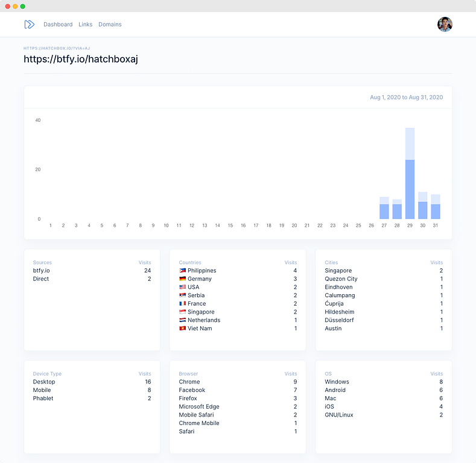Click the France flag icon
Screen dimensions: 476x463
click(182, 304)
